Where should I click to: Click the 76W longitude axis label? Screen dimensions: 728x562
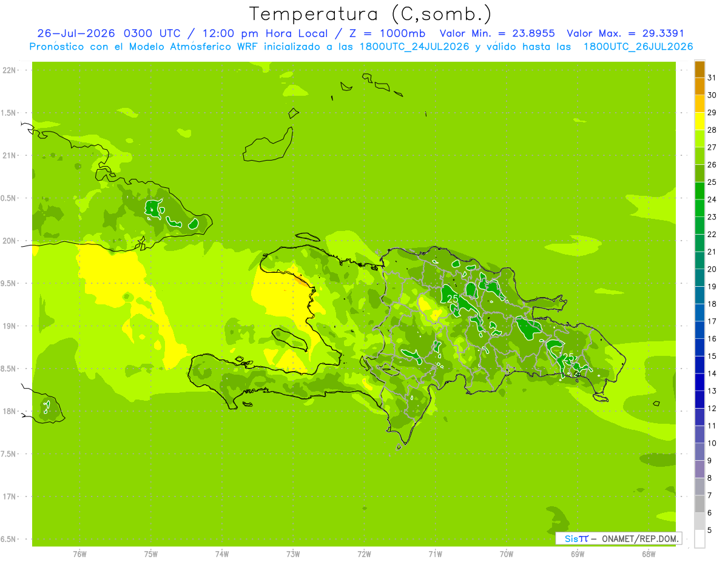click(79, 554)
